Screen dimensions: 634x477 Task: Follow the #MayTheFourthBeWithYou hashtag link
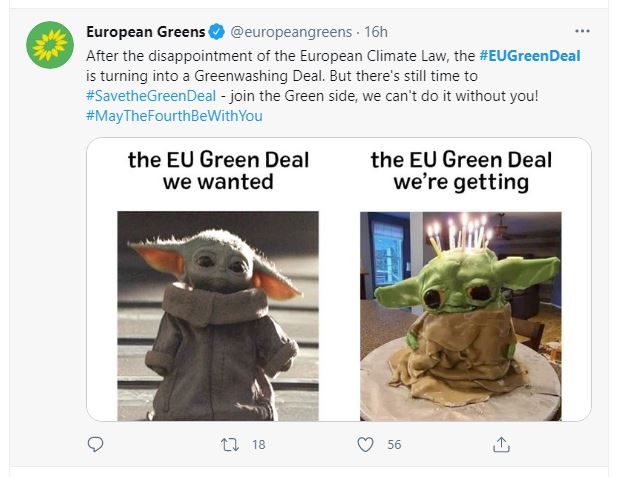(x=173, y=116)
